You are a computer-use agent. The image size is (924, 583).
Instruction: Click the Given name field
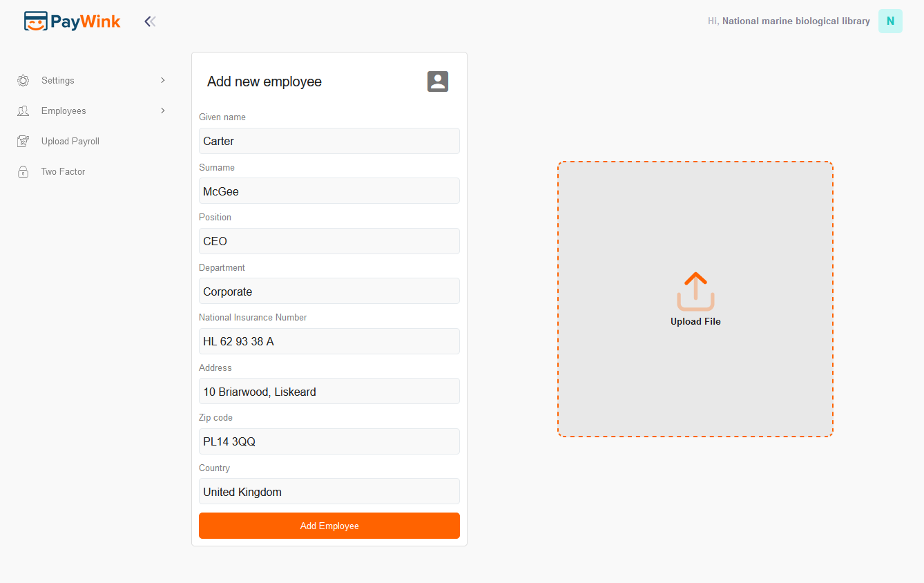(329, 141)
